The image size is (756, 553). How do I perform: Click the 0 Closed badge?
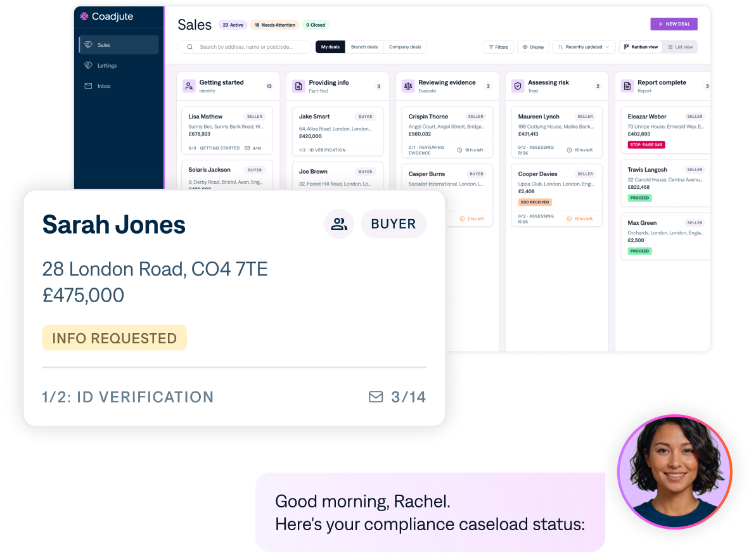(x=316, y=25)
